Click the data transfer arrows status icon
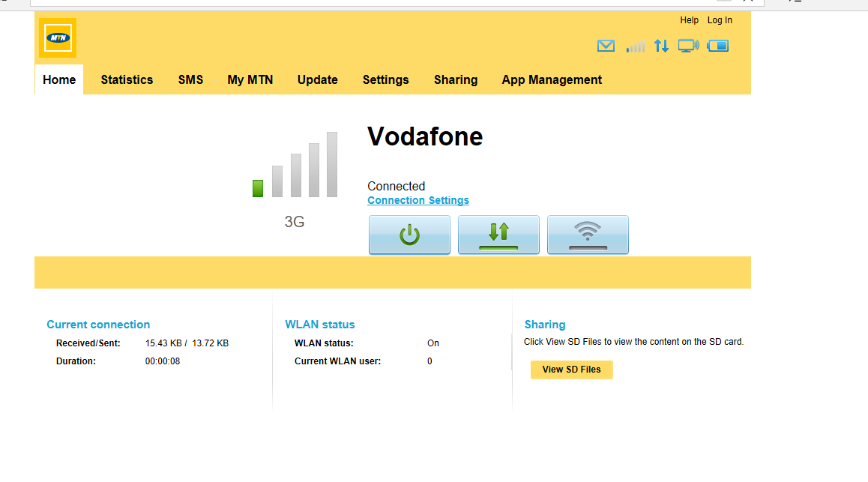The image size is (868, 482). [x=662, y=46]
